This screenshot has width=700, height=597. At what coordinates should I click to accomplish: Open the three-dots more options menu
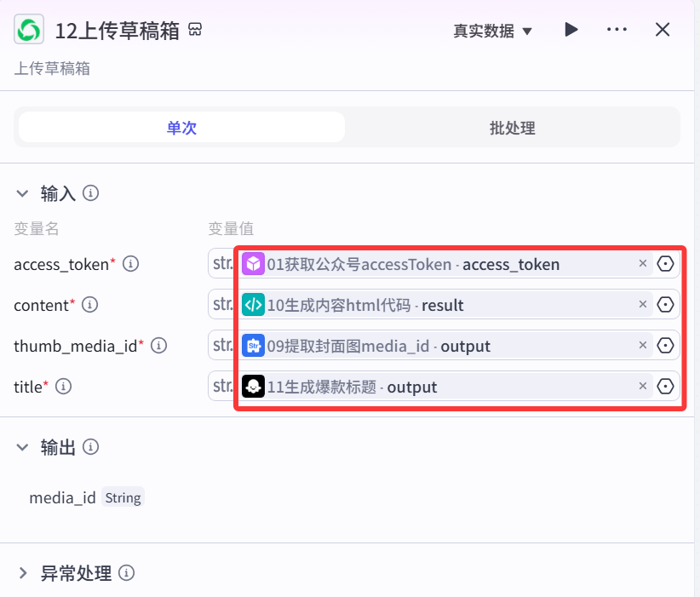pyautogui.click(x=617, y=30)
